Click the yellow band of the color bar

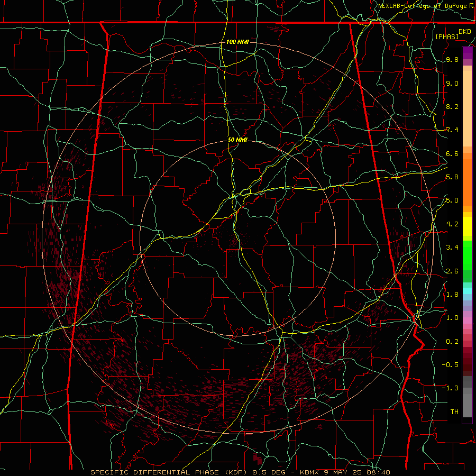[x=467, y=226]
